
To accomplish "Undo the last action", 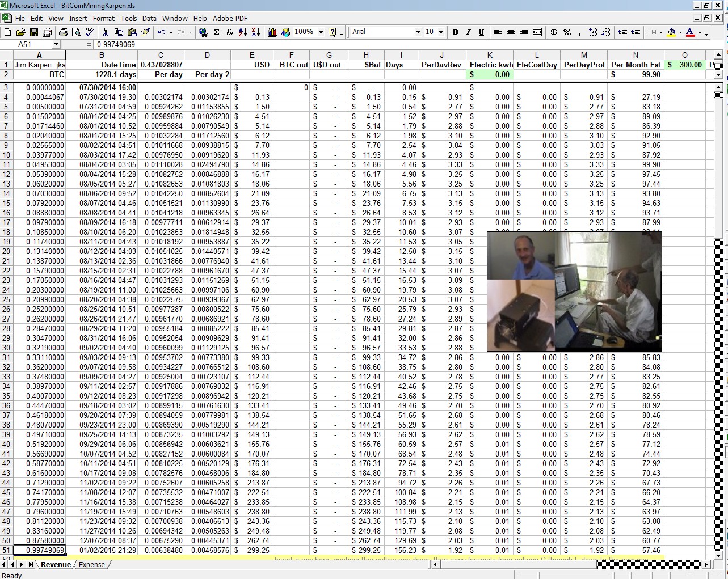I will (x=162, y=32).
